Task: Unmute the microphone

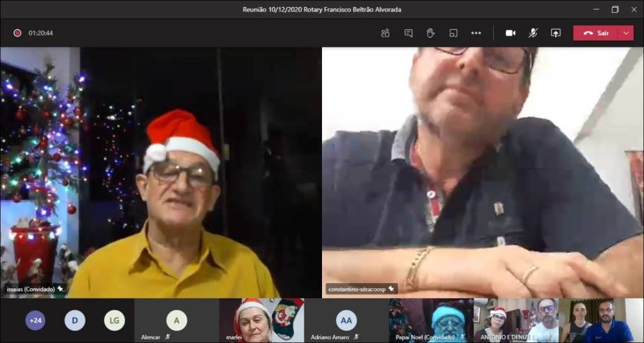Action: pyautogui.click(x=533, y=33)
